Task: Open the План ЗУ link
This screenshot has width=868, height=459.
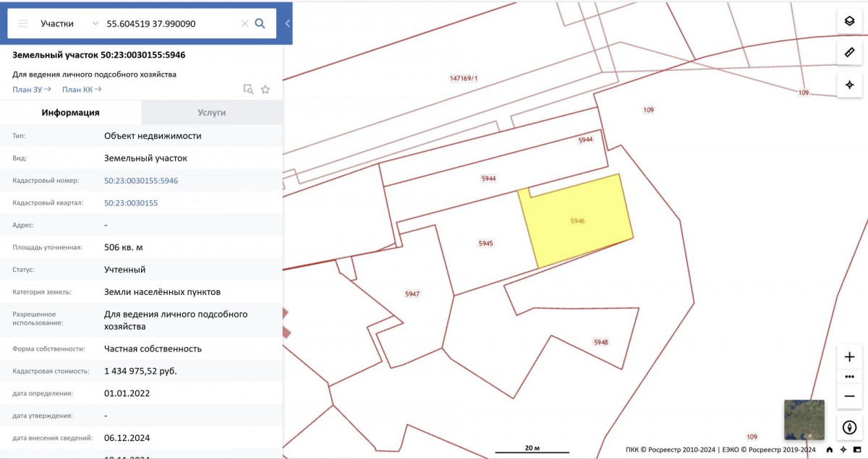Action: coord(32,90)
